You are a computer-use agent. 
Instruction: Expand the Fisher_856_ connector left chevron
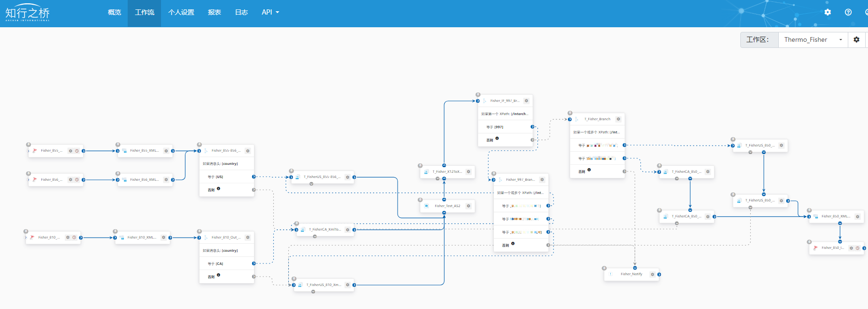point(28,180)
